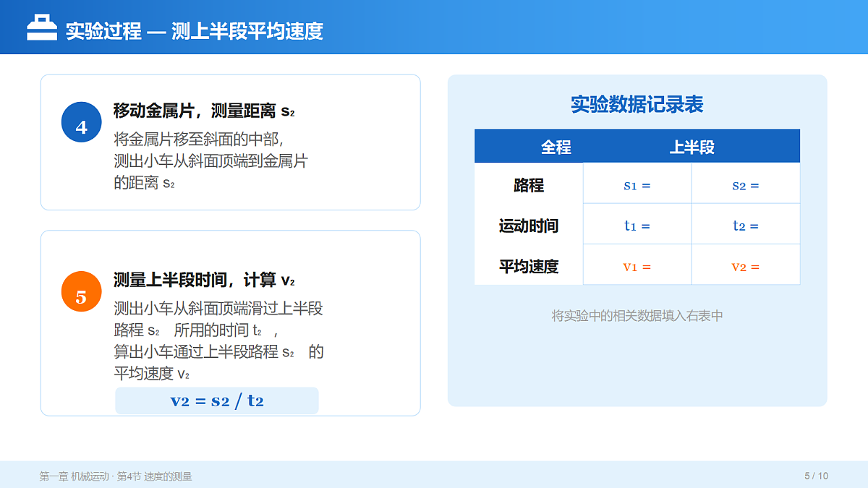Click the toolbox icon in the header

(x=42, y=28)
